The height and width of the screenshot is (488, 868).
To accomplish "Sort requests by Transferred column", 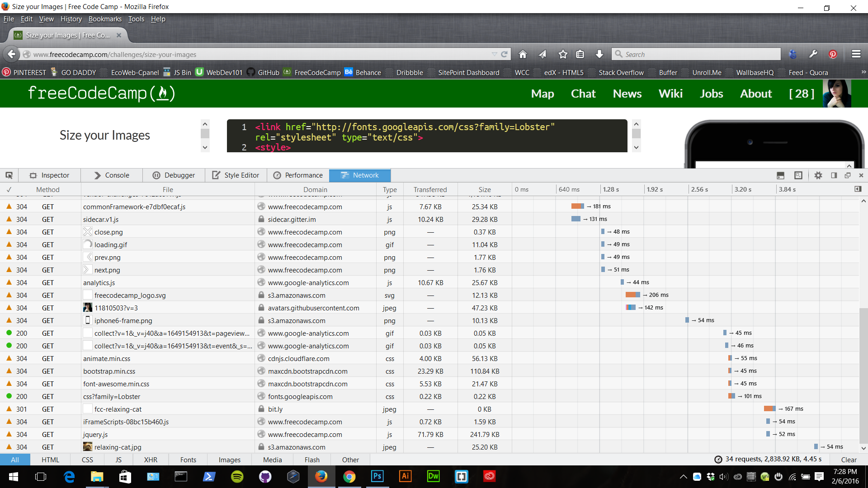I will click(430, 189).
